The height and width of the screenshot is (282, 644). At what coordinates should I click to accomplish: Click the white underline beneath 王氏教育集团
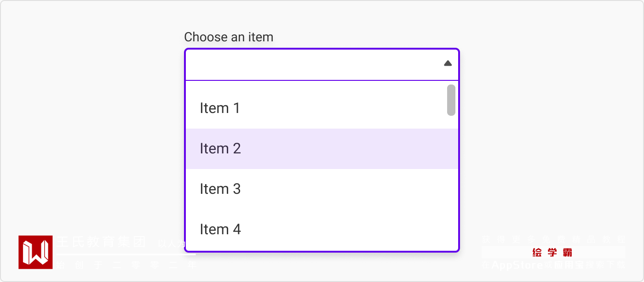126,254
